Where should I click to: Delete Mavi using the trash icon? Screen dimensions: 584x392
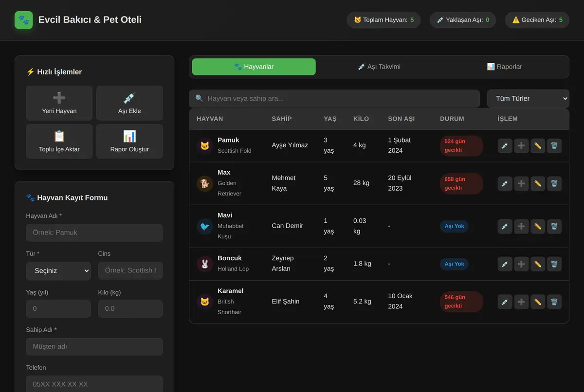554,226
